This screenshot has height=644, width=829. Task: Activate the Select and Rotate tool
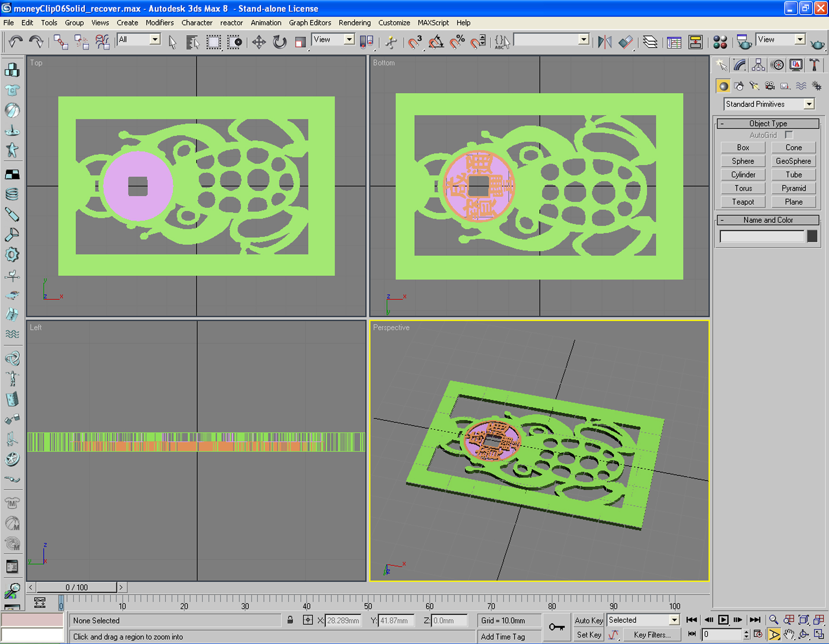point(280,42)
